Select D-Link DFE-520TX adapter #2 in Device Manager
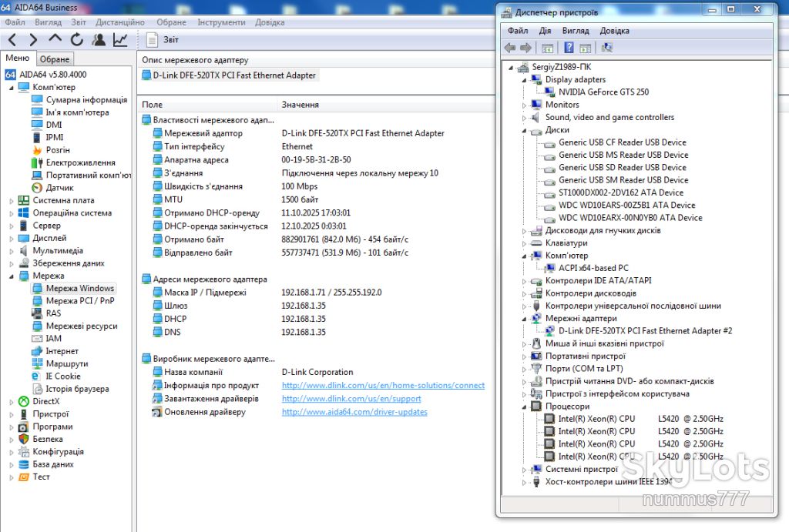The width and height of the screenshot is (789, 532). point(645,331)
